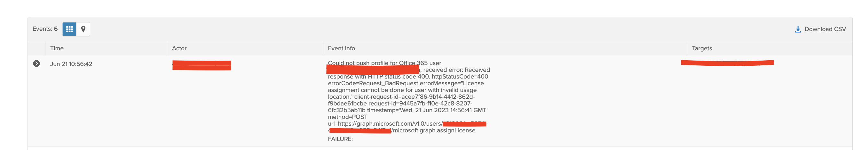The image size is (868, 150).
Task: Click the microsoft.graph.assignLicense text
Action: (x=434, y=130)
